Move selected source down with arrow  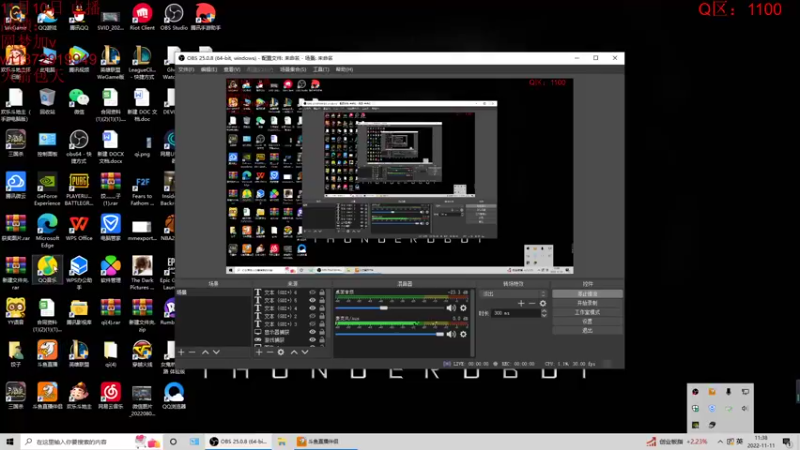point(305,352)
